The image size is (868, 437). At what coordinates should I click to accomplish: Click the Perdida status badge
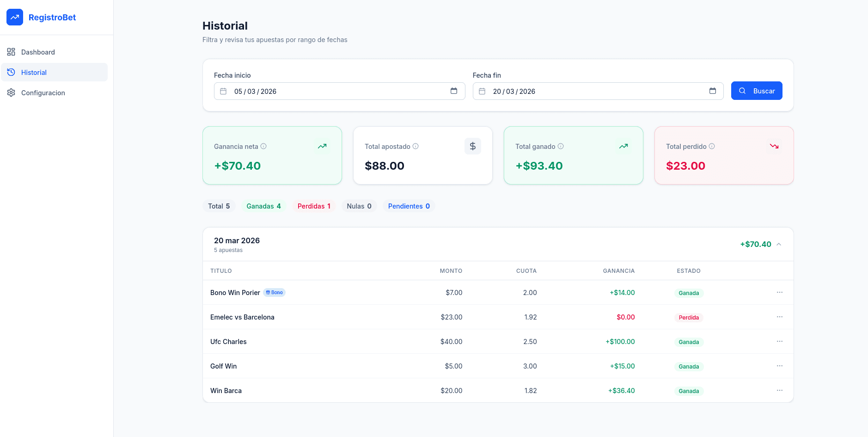689,318
